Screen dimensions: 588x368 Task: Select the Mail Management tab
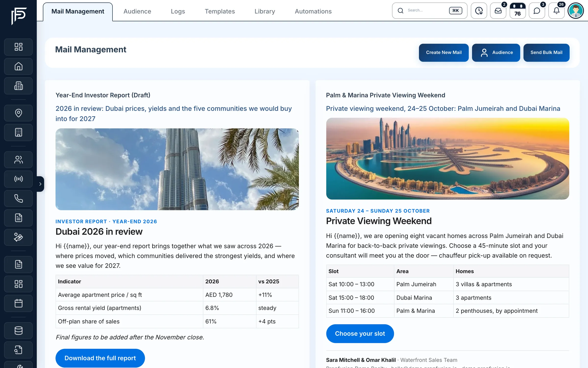78,12
